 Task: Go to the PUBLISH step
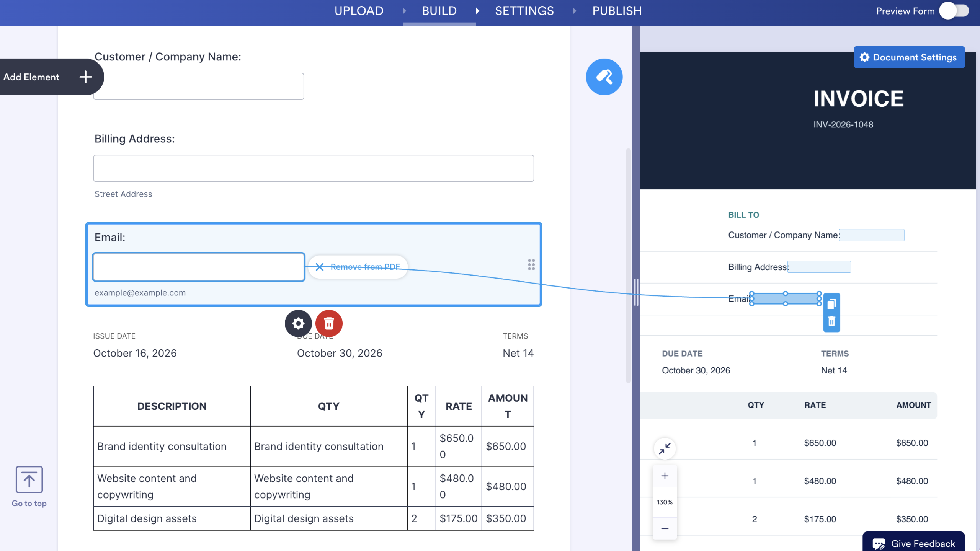pos(617,11)
